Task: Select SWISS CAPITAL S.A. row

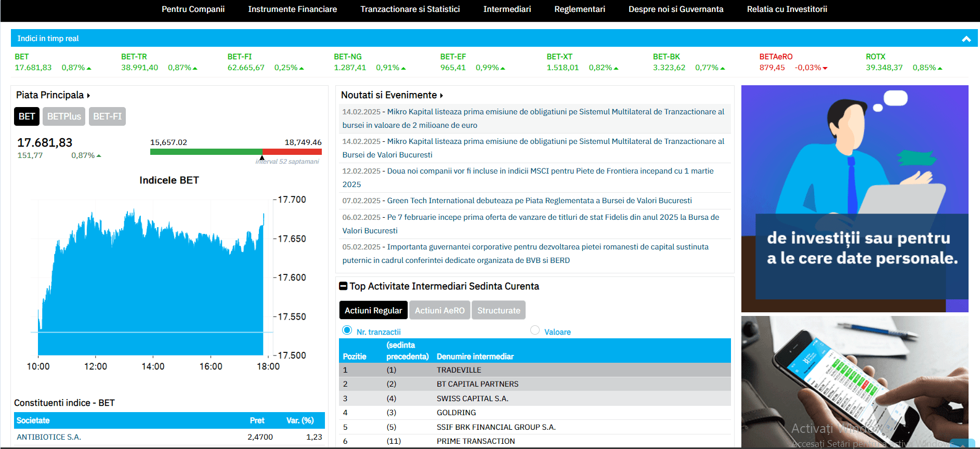Action: pyautogui.click(x=535, y=399)
